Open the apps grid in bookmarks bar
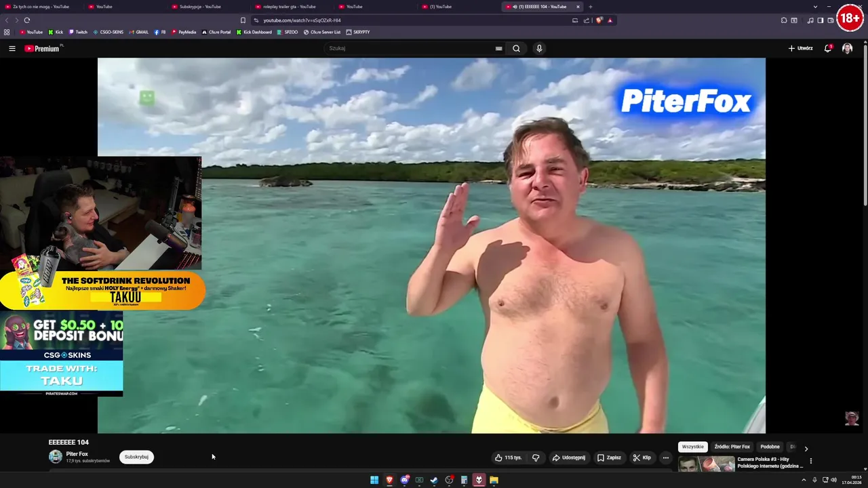 7,32
